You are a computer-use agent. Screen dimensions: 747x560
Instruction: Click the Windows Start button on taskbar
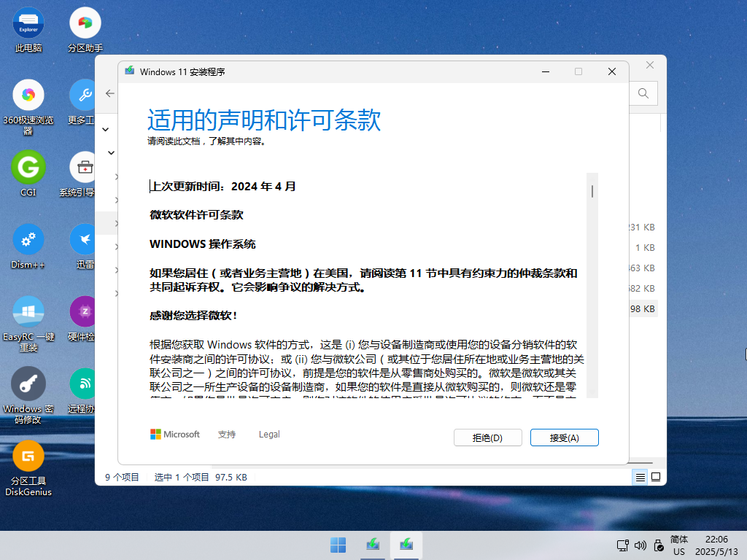pyautogui.click(x=338, y=545)
